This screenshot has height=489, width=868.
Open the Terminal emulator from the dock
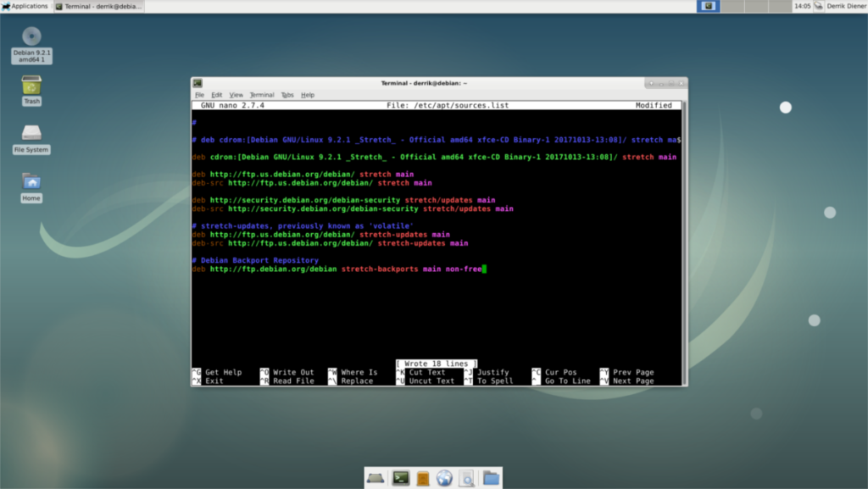pyautogui.click(x=401, y=478)
